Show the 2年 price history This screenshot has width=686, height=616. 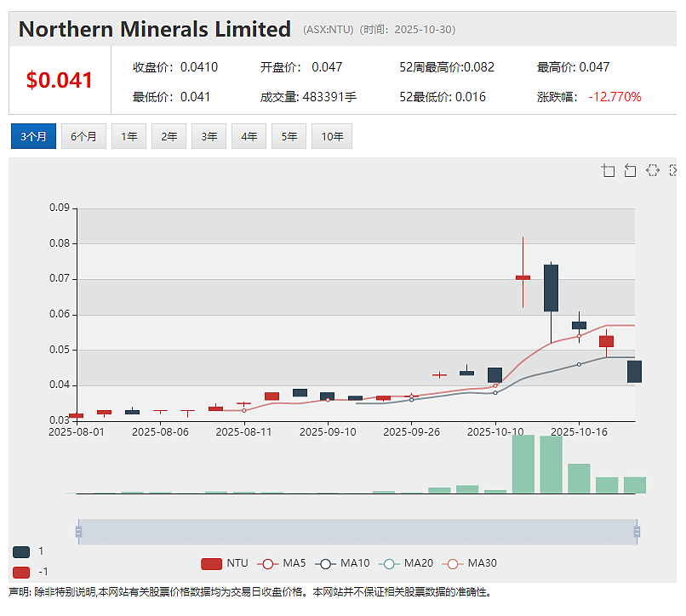[169, 136]
